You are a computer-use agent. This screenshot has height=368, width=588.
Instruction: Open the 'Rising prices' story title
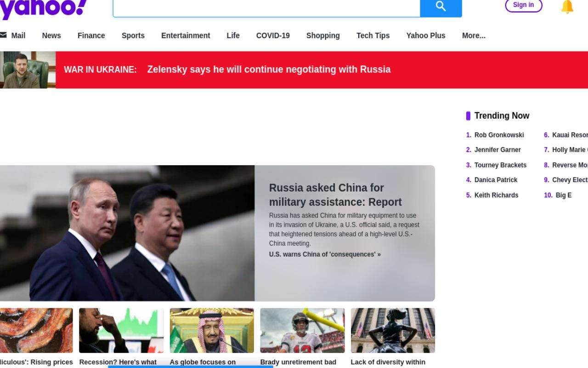click(36, 362)
